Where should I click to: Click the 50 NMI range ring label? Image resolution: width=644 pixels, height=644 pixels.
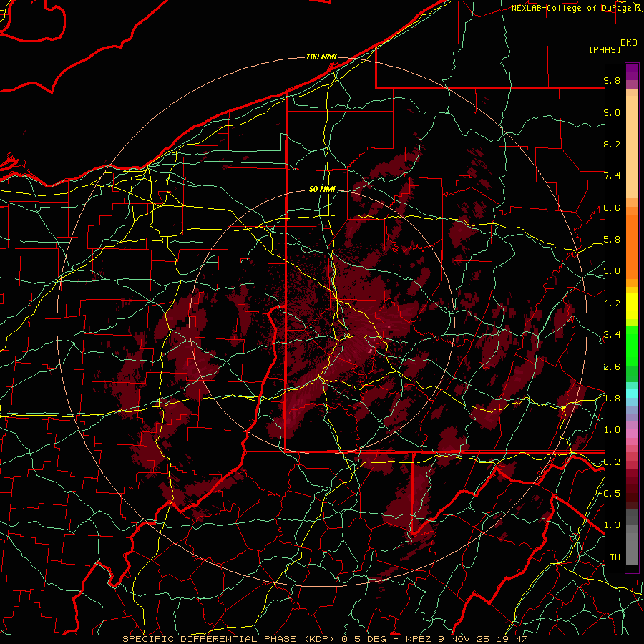323,190
